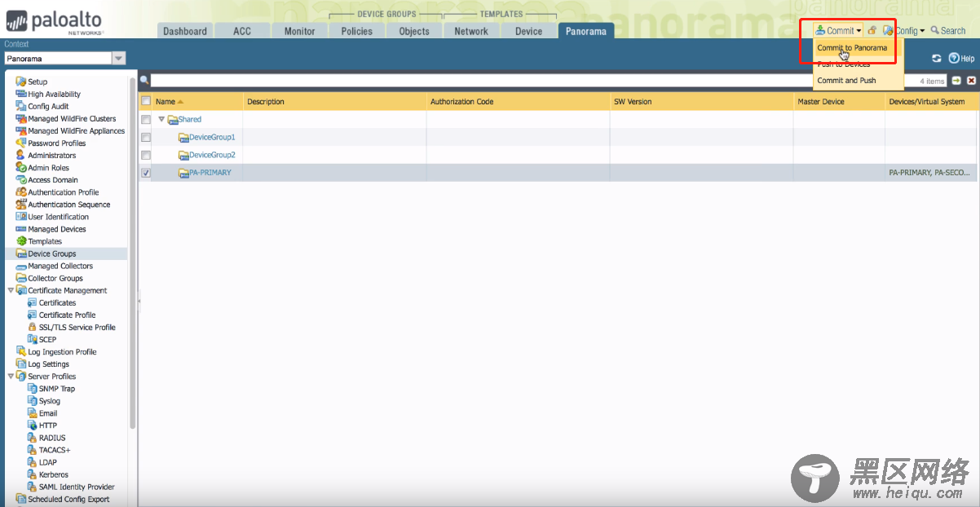Screen dimensions: 980x507
Task: Collapse the Certificate Management tree node
Action: click(11, 290)
